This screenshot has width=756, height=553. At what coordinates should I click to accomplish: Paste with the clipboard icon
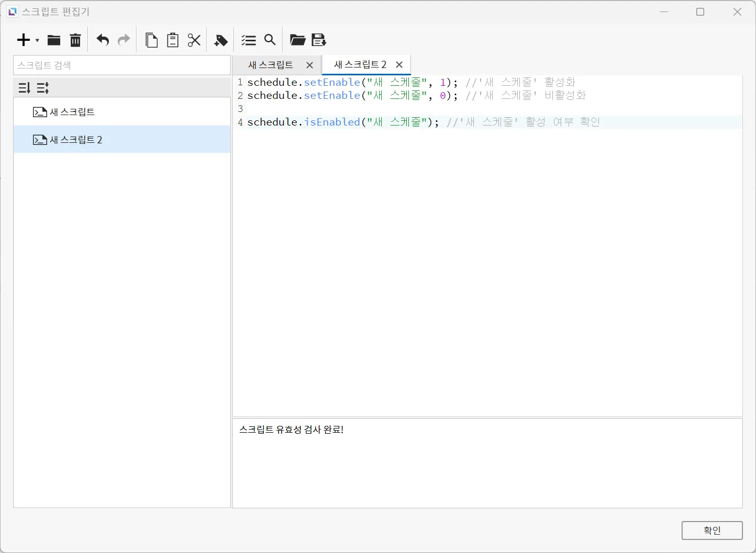173,40
